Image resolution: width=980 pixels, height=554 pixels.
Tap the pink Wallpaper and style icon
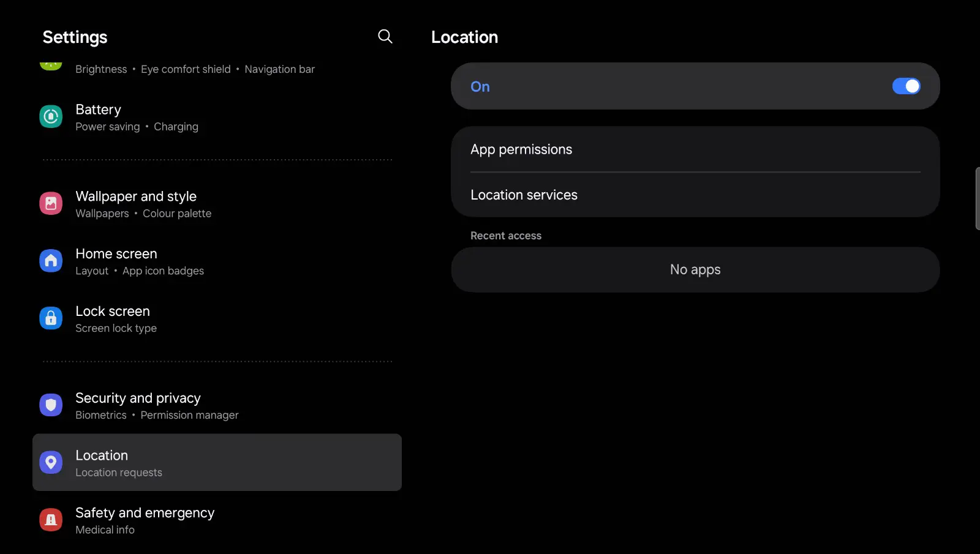click(51, 203)
